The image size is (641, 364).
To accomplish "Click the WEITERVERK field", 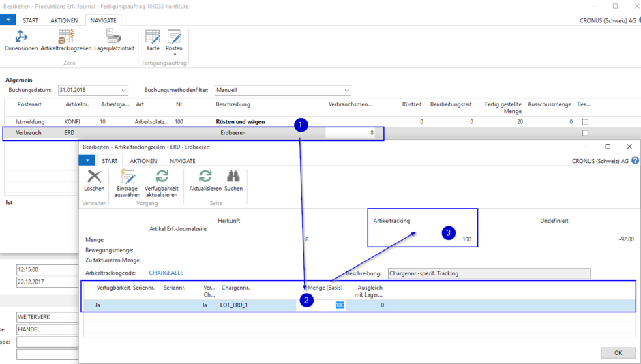I will pos(48,317).
